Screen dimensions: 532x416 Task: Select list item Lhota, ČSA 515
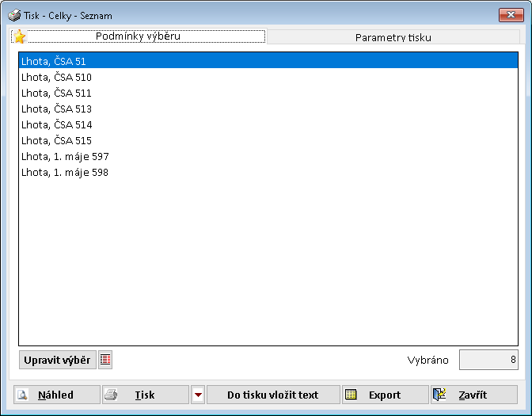click(x=56, y=140)
